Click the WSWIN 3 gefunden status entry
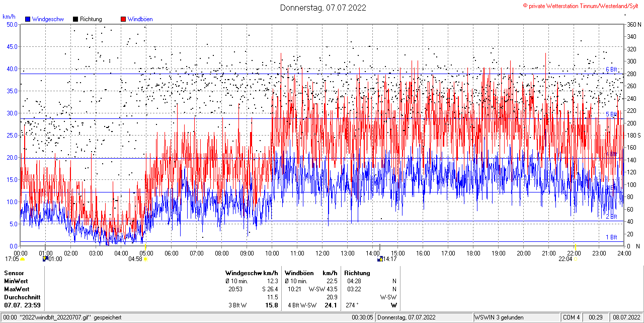Viewport: 644px width, 323px height. [500, 317]
